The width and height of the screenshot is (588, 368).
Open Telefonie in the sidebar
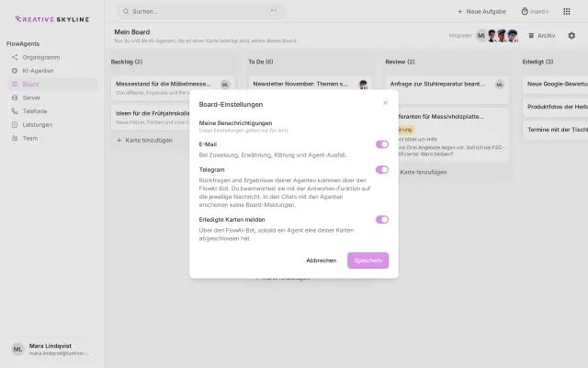51,111
